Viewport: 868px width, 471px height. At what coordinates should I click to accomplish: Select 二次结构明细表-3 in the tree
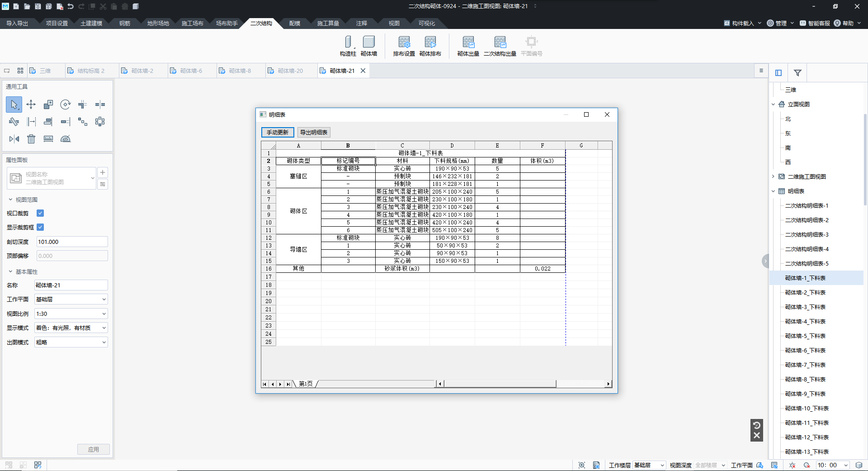point(807,235)
